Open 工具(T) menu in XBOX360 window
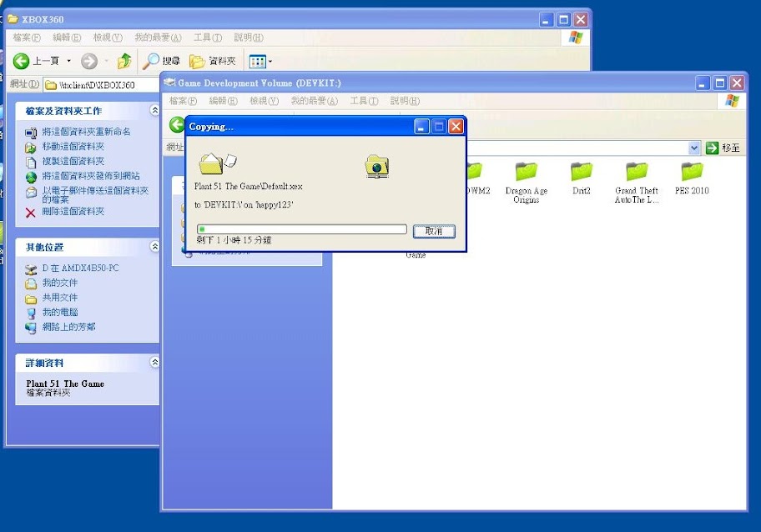This screenshot has width=761, height=532. [208, 38]
